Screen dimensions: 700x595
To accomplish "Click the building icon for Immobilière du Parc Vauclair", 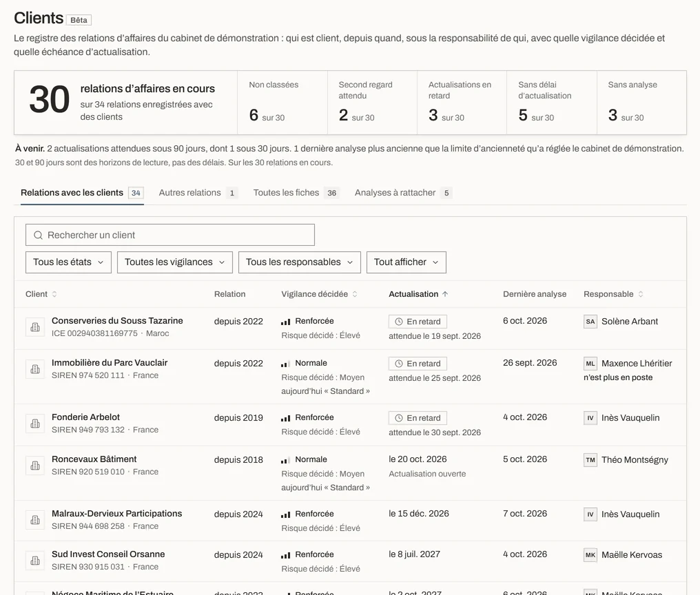I will [35, 369].
